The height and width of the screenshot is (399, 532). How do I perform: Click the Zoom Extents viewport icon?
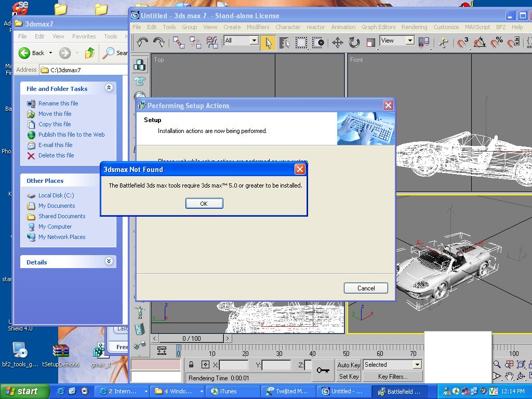coord(521,364)
